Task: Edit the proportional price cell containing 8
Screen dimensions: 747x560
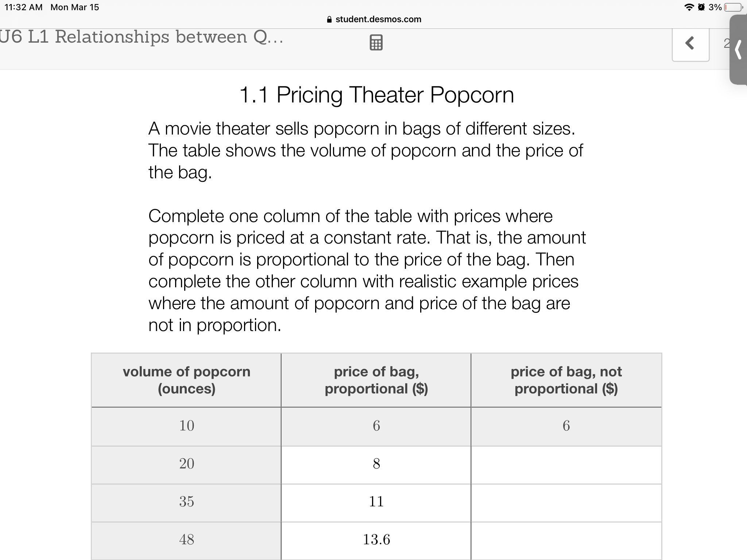Action: (376, 464)
